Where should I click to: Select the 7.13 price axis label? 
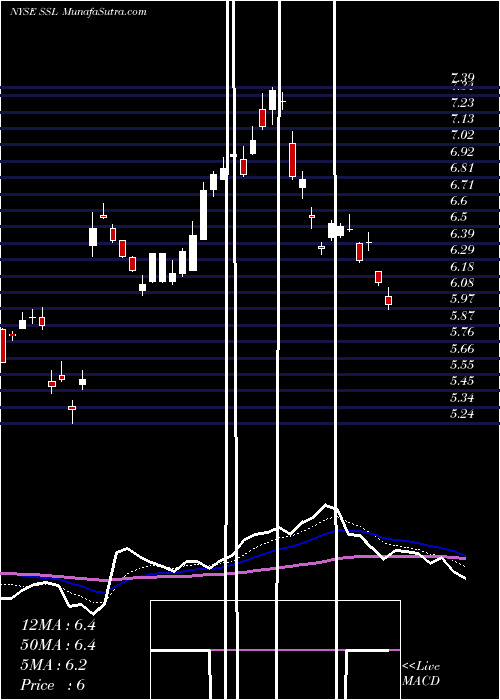pos(462,119)
